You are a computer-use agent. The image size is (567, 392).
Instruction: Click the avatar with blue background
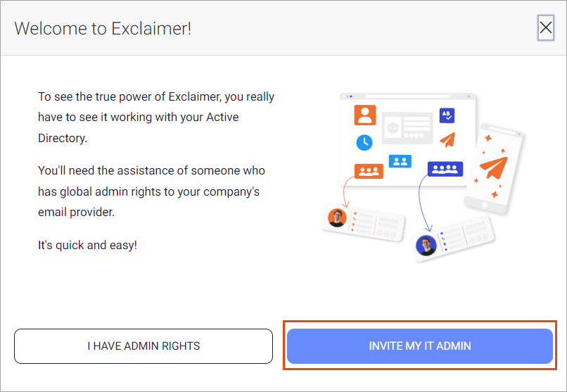(x=426, y=245)
